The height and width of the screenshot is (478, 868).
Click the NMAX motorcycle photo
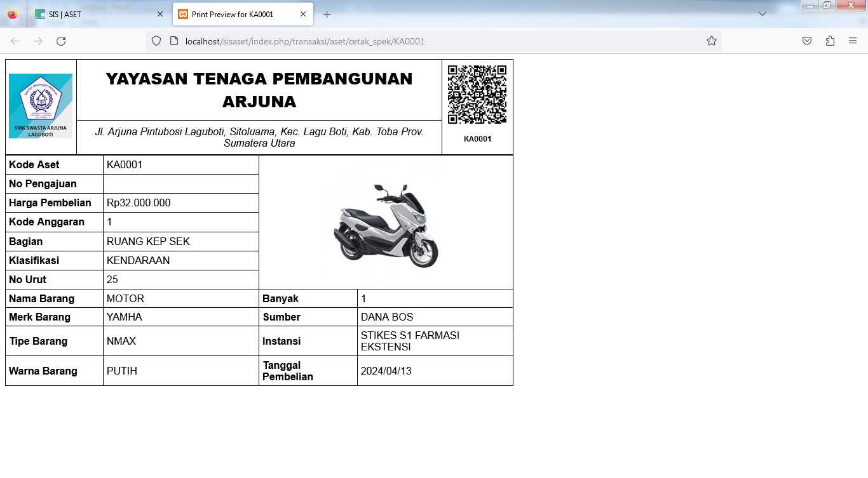[x=386, y=224]
